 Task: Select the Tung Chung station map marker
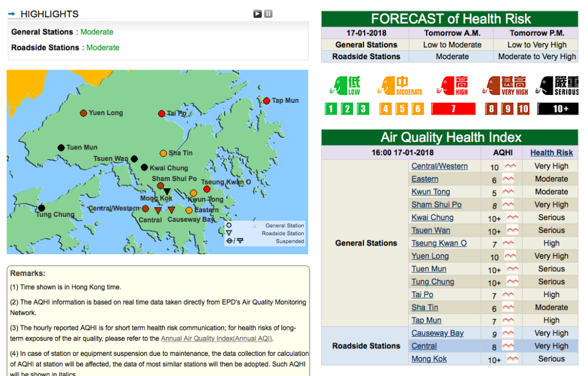click(41, 208)
